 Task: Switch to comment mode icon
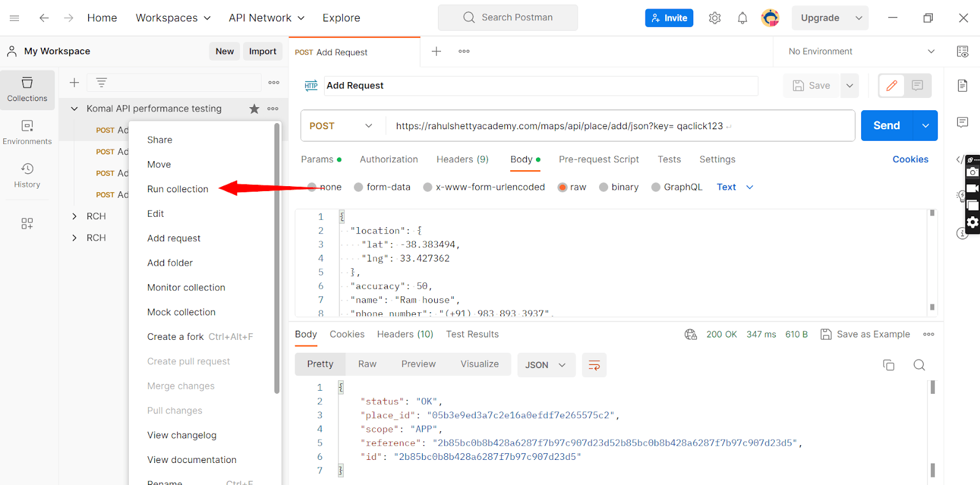point(918,86)
